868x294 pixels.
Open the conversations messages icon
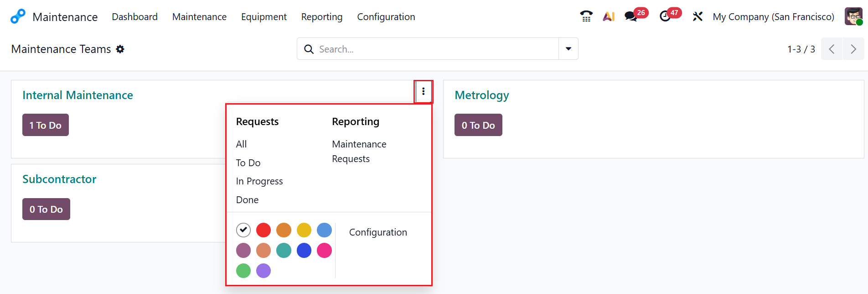point(631,16)
